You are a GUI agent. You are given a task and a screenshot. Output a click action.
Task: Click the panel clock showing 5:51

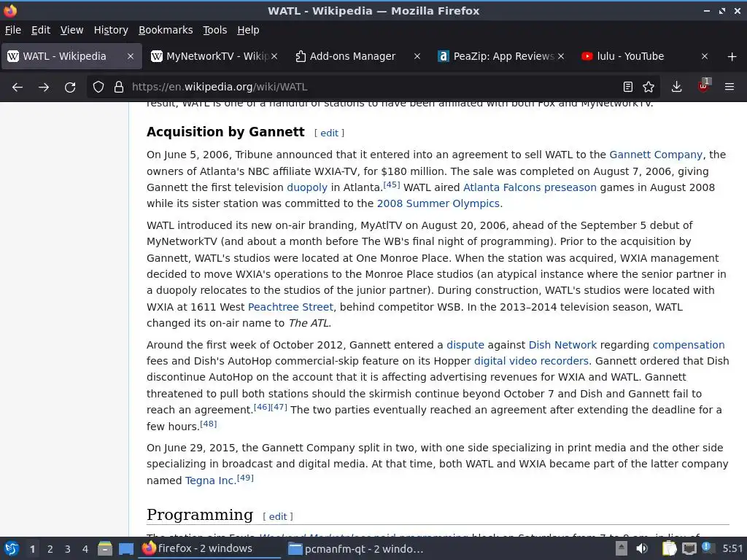[x=732, y=548]
